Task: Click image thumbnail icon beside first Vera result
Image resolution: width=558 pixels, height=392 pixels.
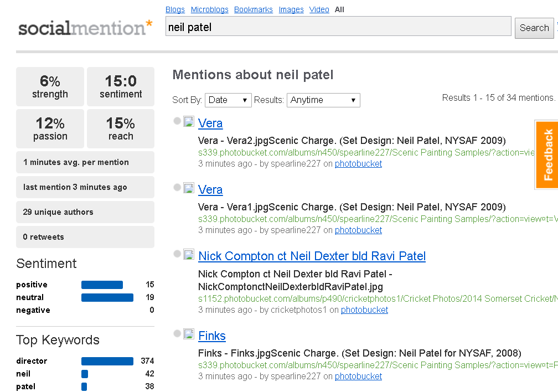Action: point(189,121)
